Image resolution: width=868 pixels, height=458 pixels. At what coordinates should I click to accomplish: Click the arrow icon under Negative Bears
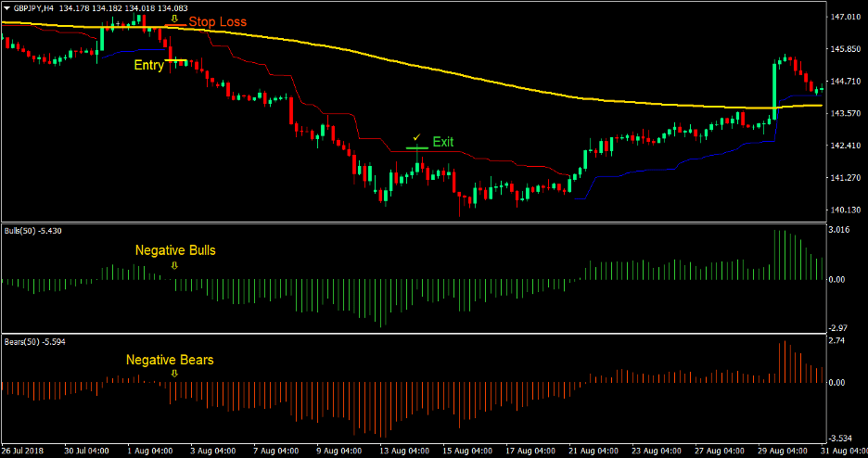click(175, 374)
